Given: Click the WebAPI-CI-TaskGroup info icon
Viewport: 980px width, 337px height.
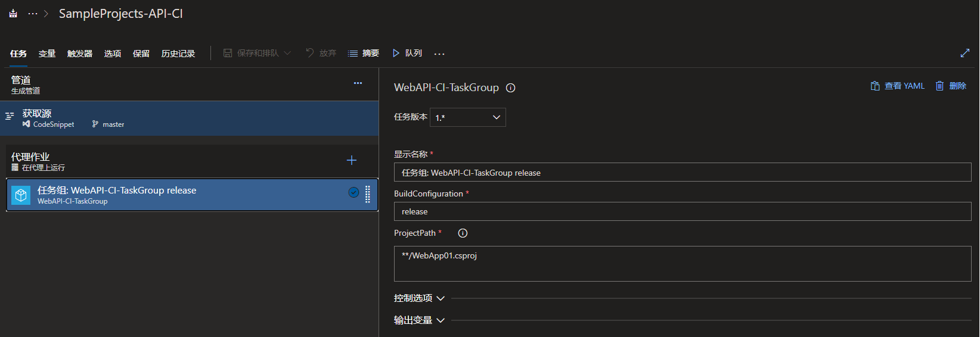Looking at the screenshot, I should click(x=511, y=88).
